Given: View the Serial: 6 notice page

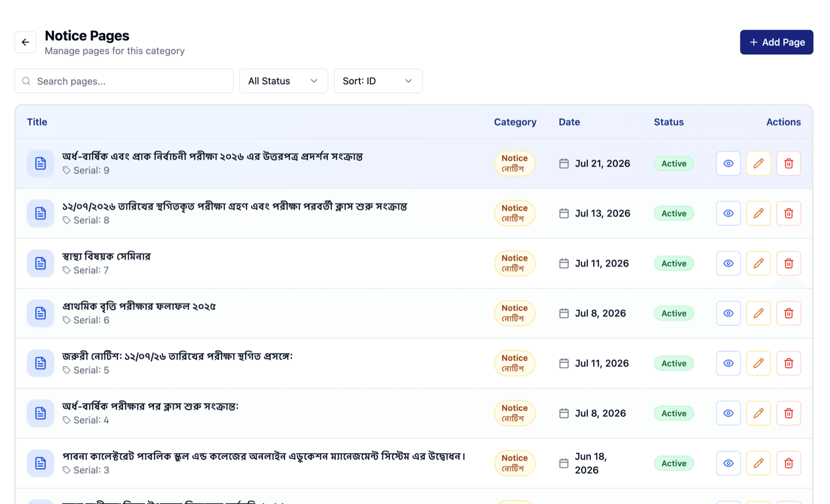Looking at the screenshot, I should 728,313.
